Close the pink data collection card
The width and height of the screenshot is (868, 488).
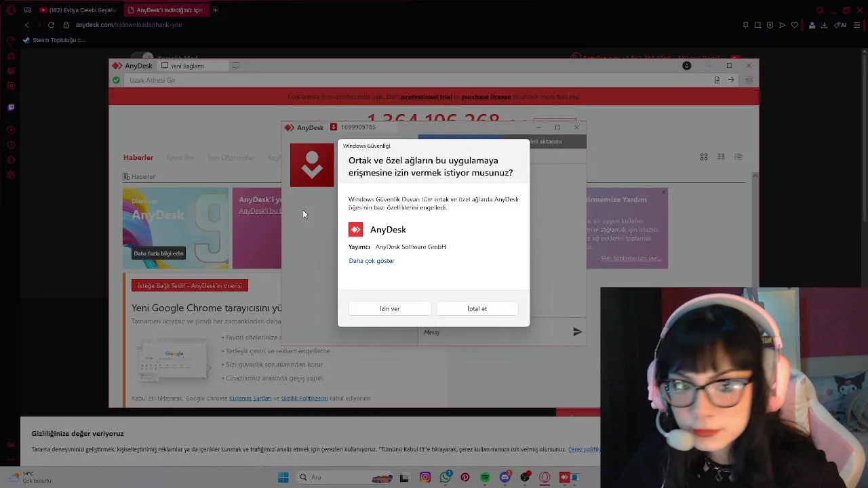point(663,192)
